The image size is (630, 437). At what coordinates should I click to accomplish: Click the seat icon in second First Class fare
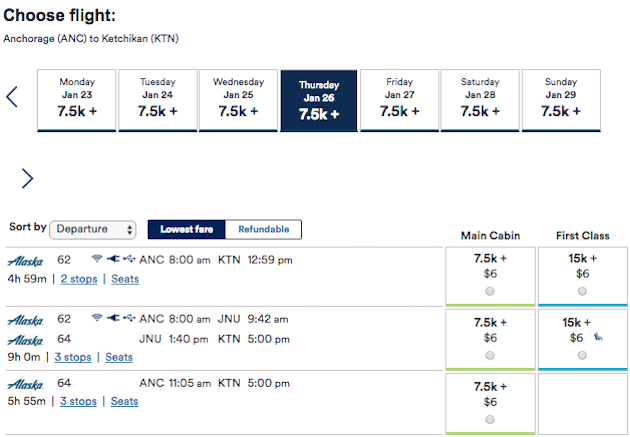[x=598, y=337]
